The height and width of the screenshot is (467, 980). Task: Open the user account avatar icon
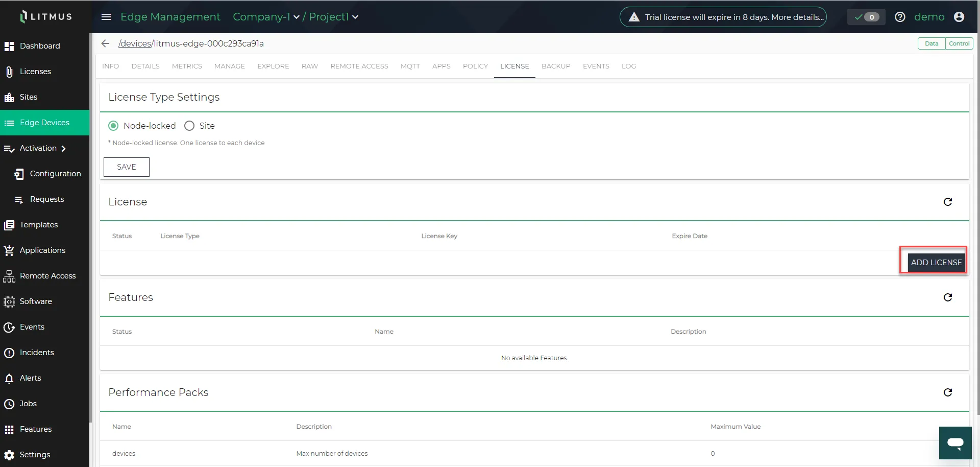(959, 17)
